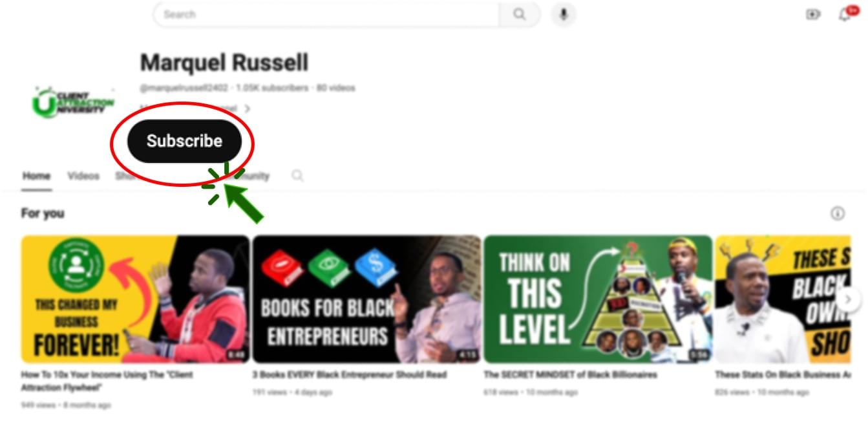Click the Client Attraction University avatar
Image resolution: width=868 pixels, height=428 pixels.
click(73, 103)
